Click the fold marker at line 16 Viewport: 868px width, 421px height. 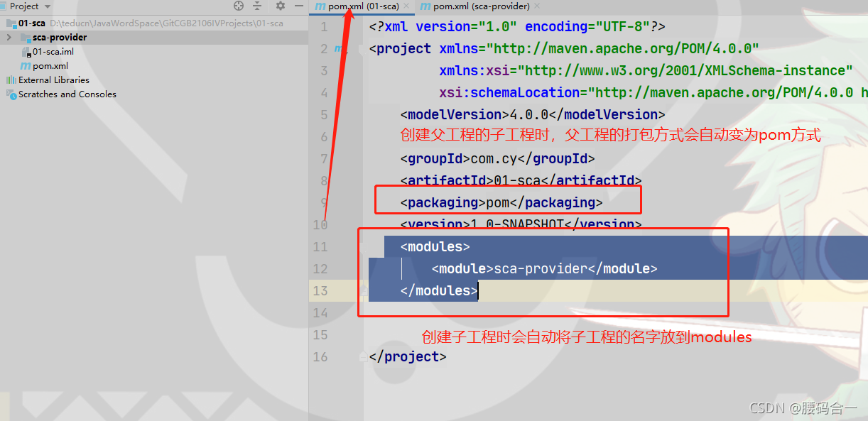(x=364, y=356)
